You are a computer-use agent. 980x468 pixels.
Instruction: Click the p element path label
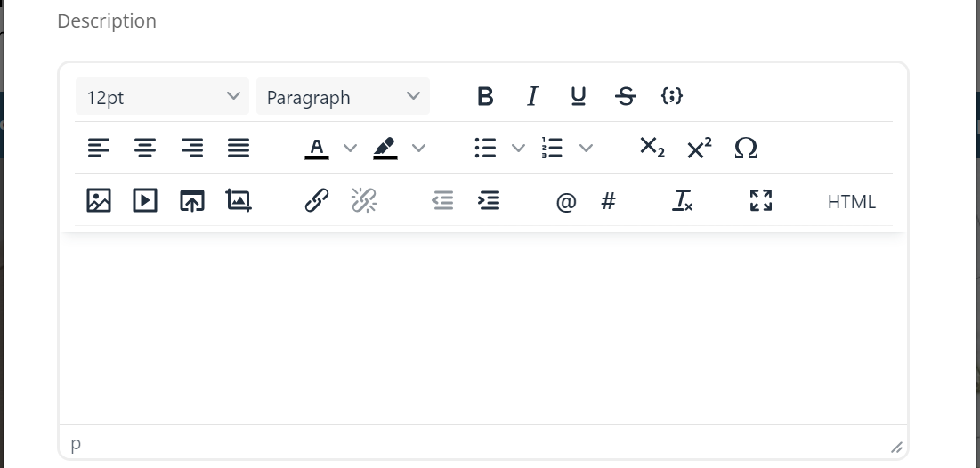pos(76,443)
